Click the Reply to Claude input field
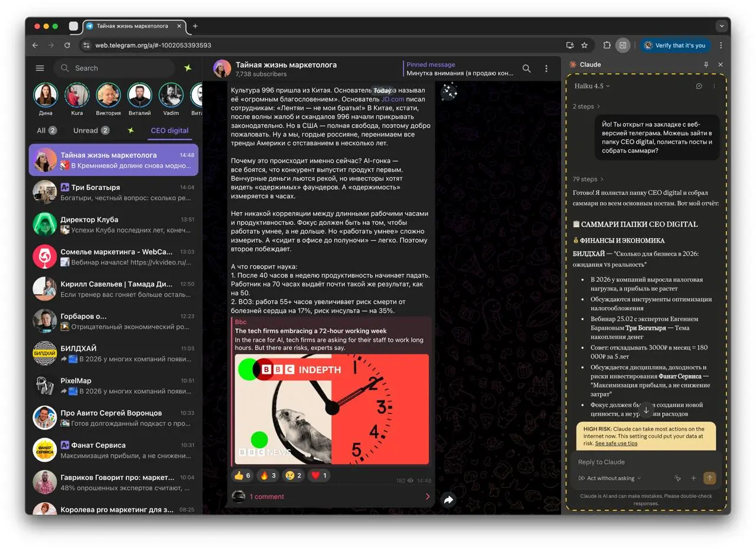Screen dimensions: 756x548 [645, 462]
